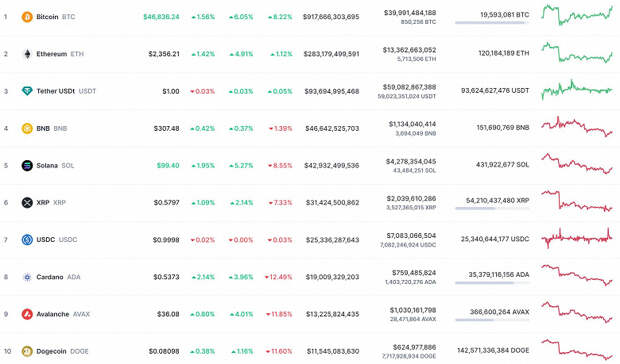View USDC 7-day sparkline chart
The width and height of the screenshot is (620, 364).
click(x=577, y=238)
